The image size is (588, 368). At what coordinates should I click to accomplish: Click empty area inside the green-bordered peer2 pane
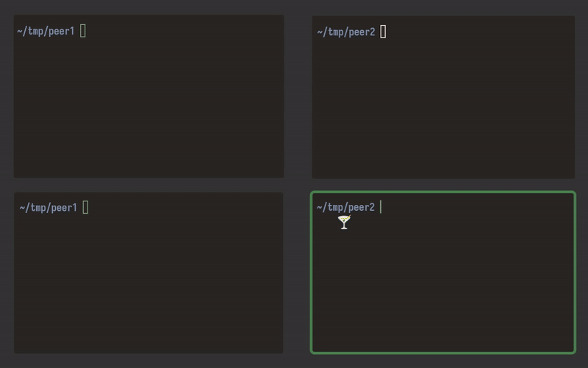tap(443, 285)
